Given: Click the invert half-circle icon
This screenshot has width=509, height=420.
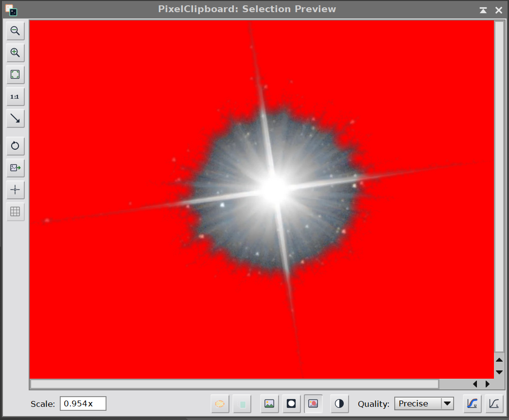Looking at the screenshot, I should 339,403.
